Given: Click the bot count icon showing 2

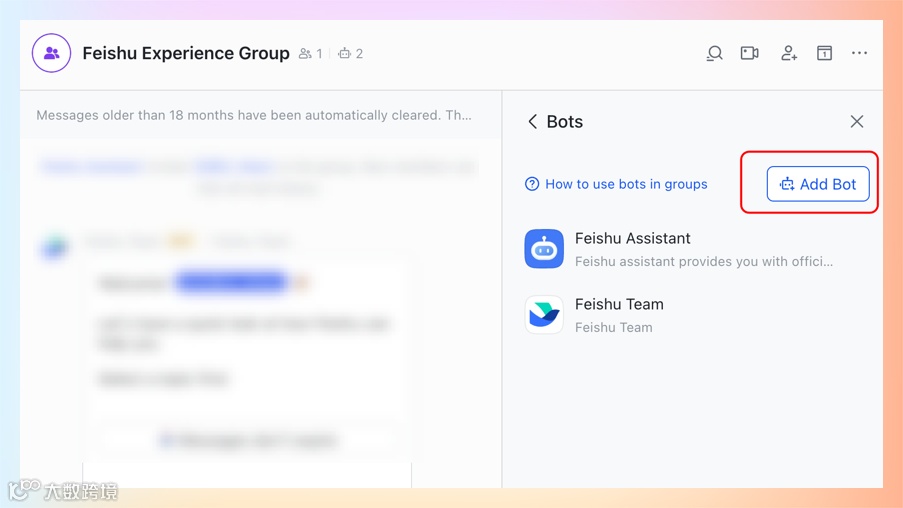Looking at the screenshot, I should (x=350, y=54).
